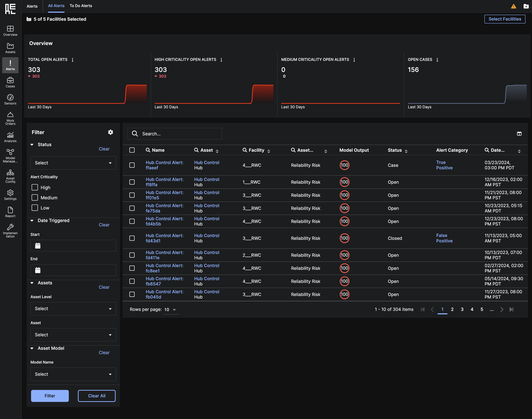
Task: Click Total Open Alerts info icon
Action: click(73, 60)
